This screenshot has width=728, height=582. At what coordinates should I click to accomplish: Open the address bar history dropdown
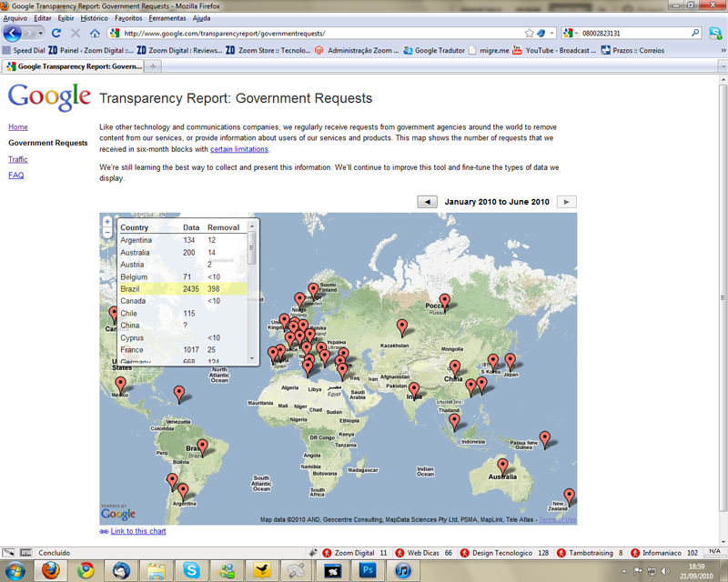pyautogui.click(x=551, y=34)
